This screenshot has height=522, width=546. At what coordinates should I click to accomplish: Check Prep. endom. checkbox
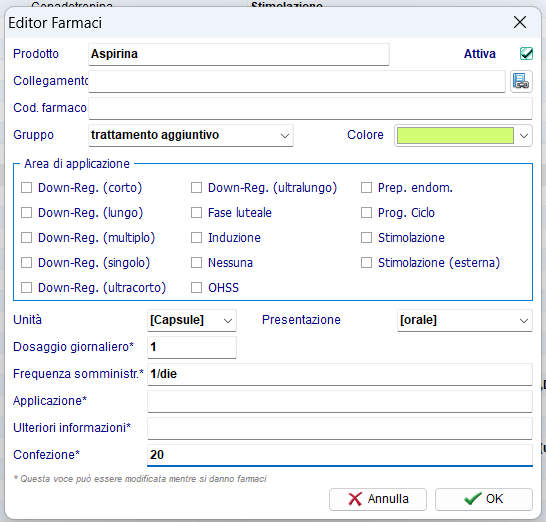(366, 188)
